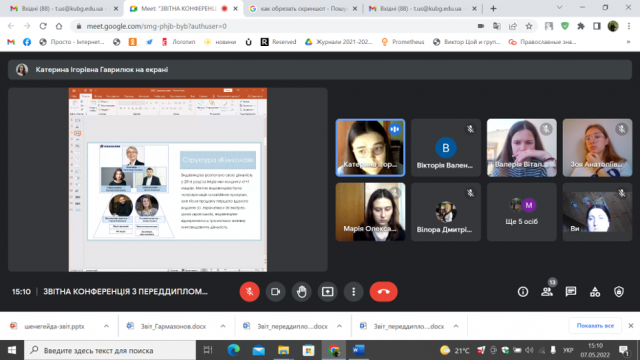Viewport: 640px width, 360px height.
Task: Show participants list with 13 badge
Action: coord(547,291)
